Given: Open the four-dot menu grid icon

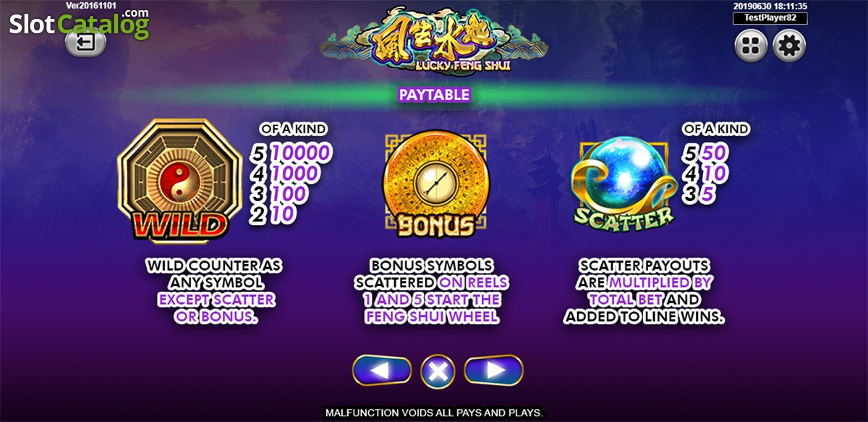Looking at the screenshot, I should pos(752,46).
